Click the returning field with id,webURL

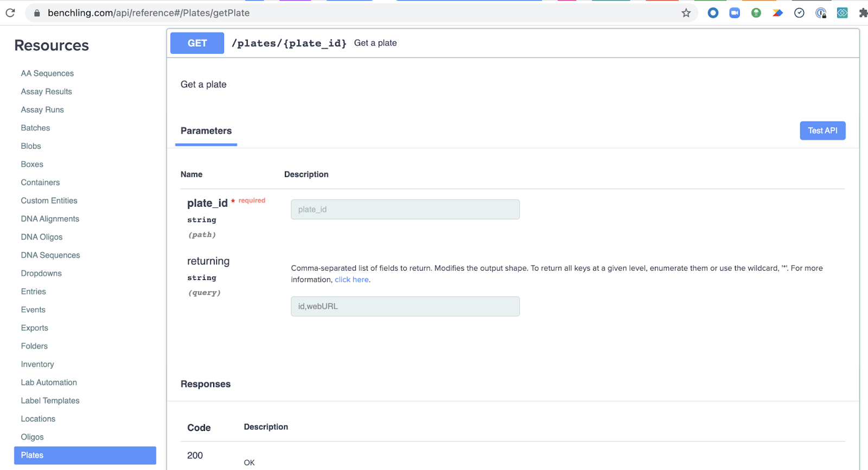coord(405,307)
